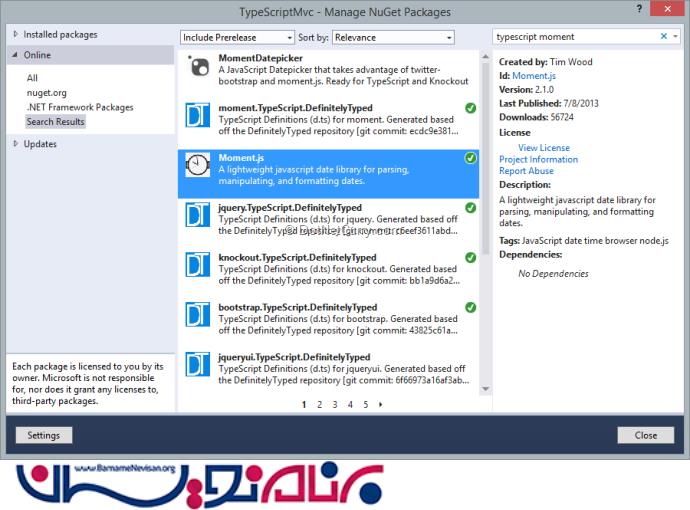Click the Report Abuse link
This screenshot has width=690, height=510.
pyautogui.click(x=526, y=171)
